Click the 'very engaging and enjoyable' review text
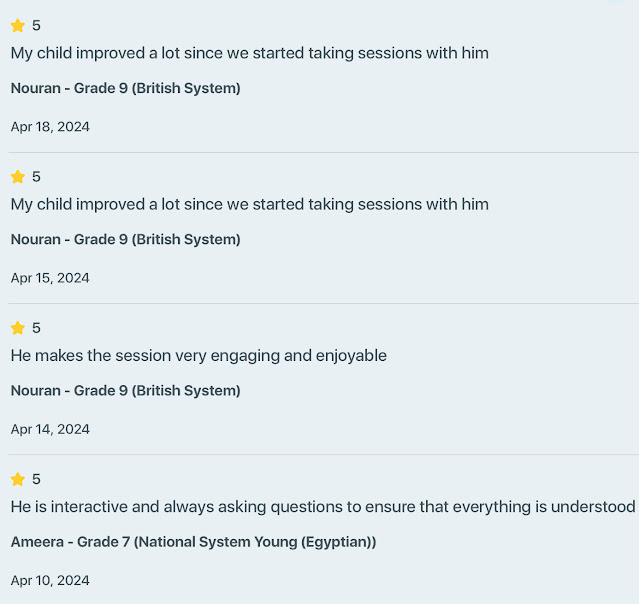Image resolution: width=639 pixels, height=604 pixels. pos(198,355)
